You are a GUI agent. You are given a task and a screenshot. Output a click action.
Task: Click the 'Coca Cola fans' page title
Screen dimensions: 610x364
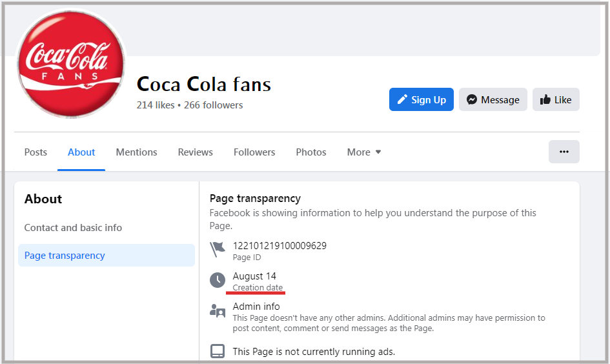click(x=204, y=84)
